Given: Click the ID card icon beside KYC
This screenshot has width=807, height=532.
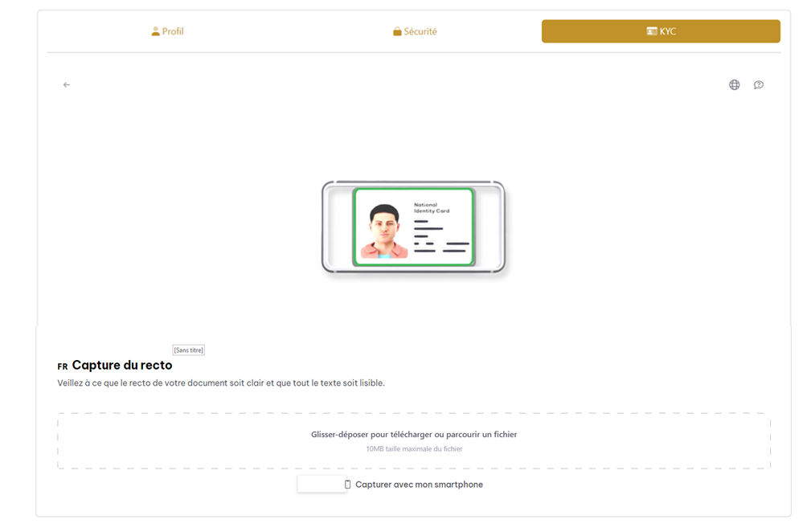Looking at the screenshot, I should click(652, 31).
